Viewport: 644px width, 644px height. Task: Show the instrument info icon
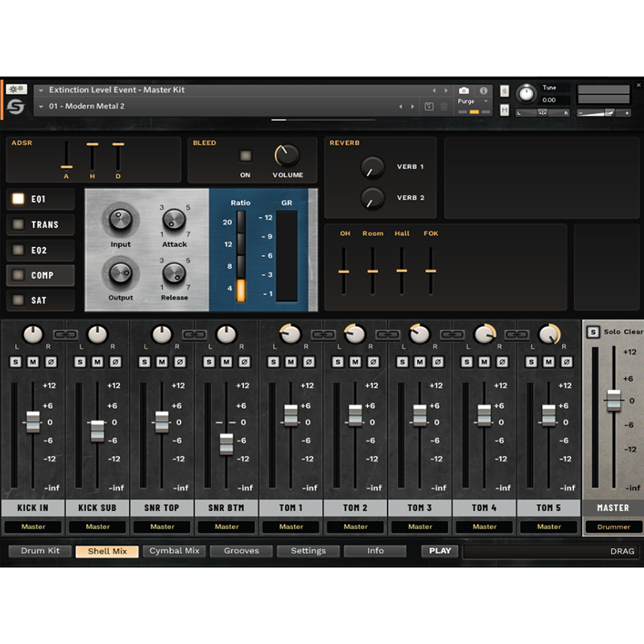484,90
